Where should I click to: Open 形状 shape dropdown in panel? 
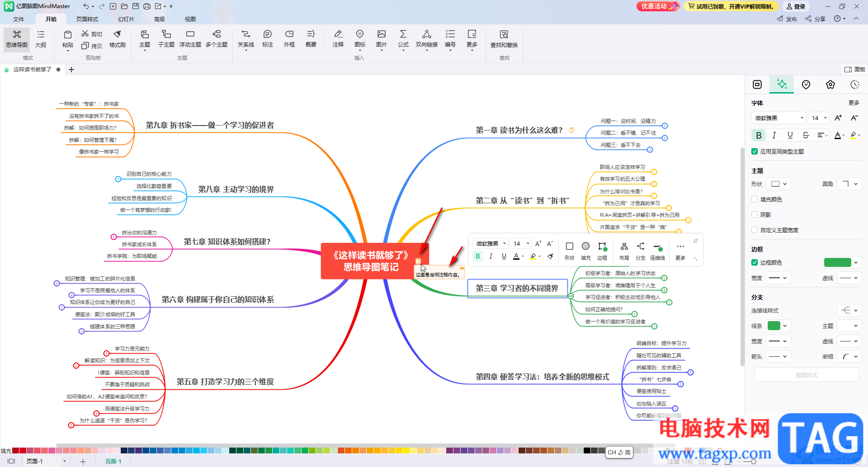coord(779,184)
